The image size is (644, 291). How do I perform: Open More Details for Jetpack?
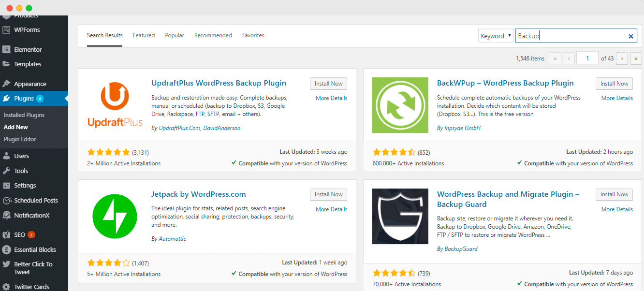(331, 209)
